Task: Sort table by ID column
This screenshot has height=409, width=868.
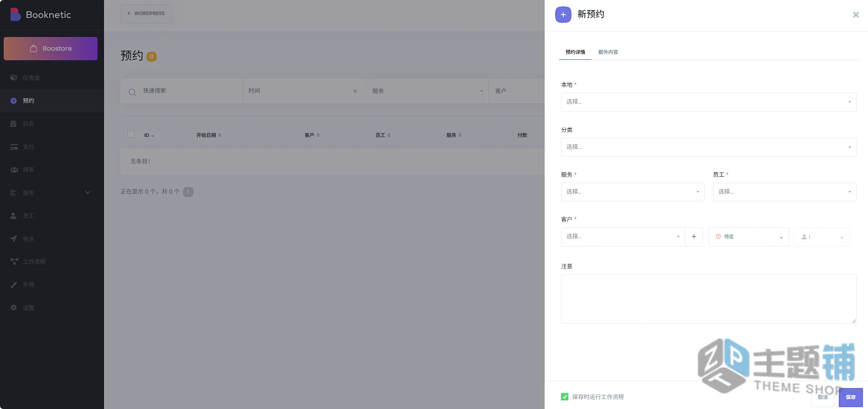Action: point(149,135)
